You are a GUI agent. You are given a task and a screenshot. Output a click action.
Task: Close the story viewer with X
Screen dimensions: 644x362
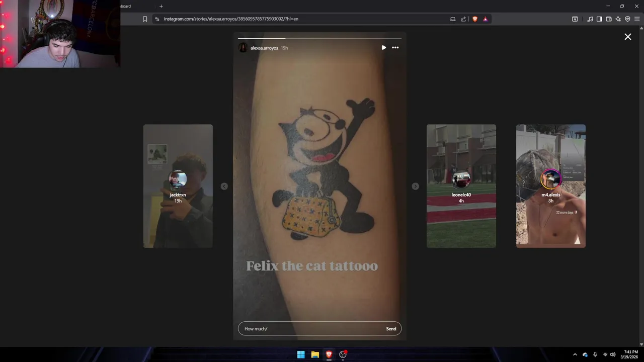628,37
